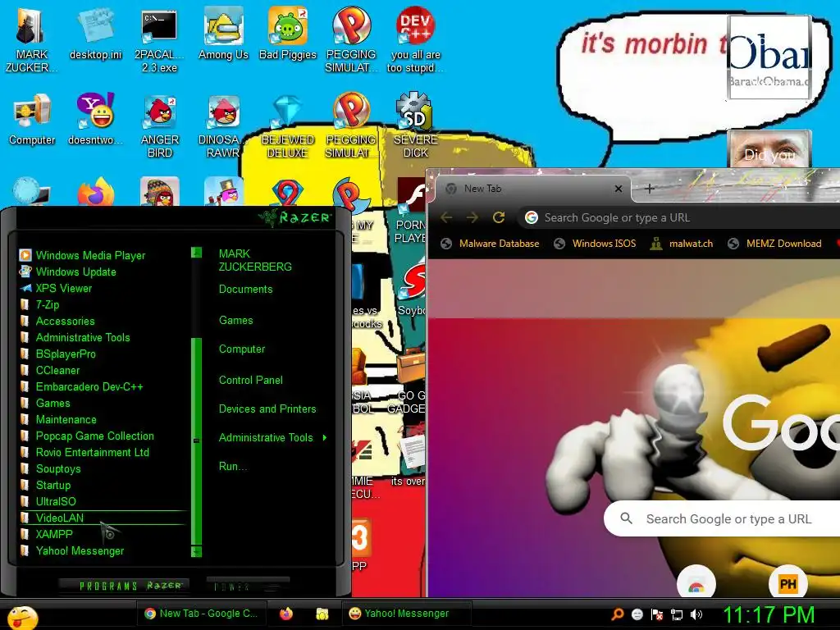
Task: Launch the Bad Piggies desktop shortcut
Action: [x=288, y=34]
